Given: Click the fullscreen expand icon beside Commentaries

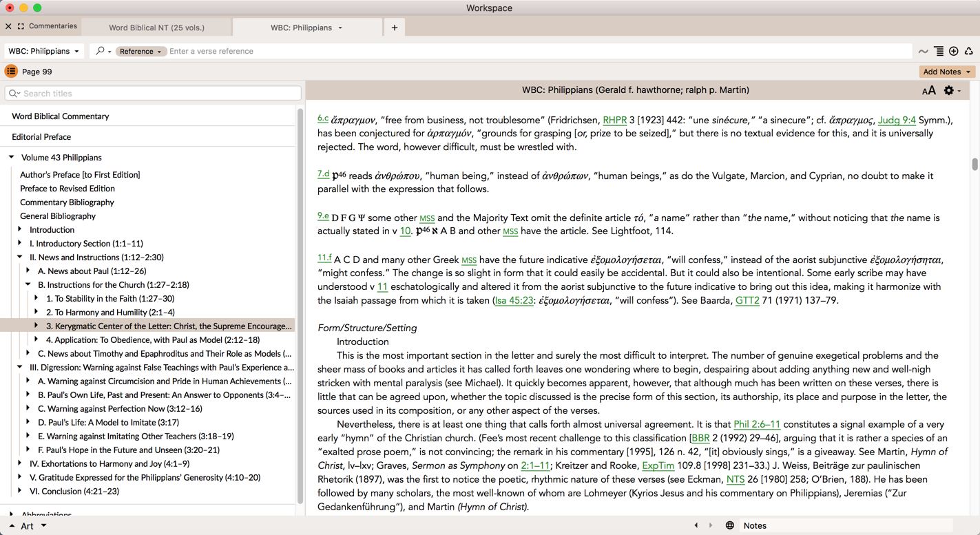Looking at the screenshot, I should coord(21,26).
